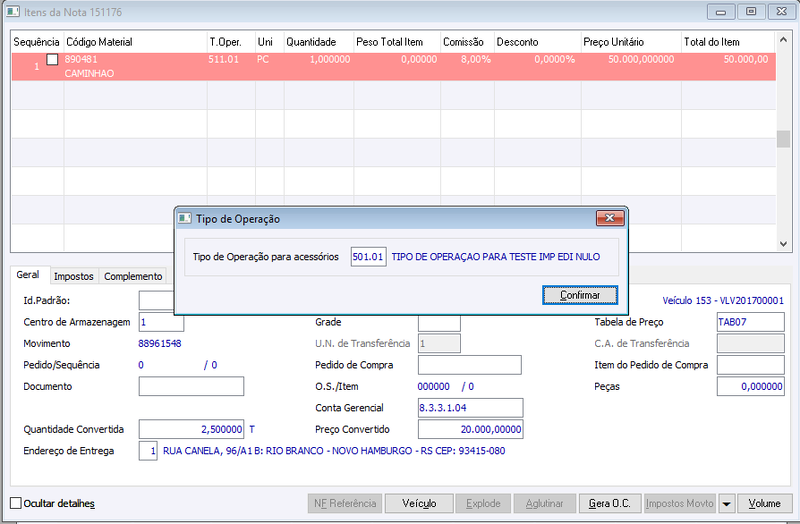Screen dimensions: 800x524
Task: Click the 50.000,00 total cell
Action: coord(745,59)
